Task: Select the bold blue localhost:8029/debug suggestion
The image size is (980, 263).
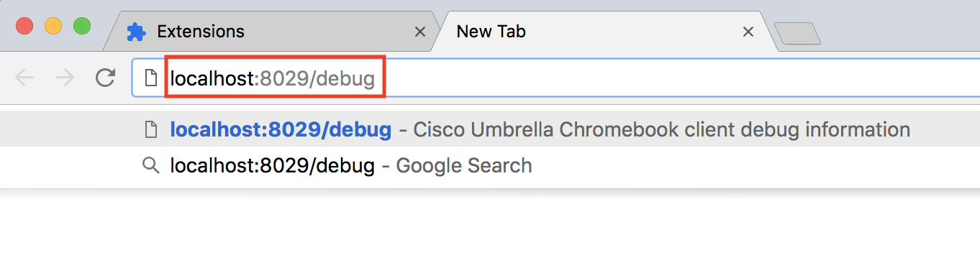Action: pos(281,129)
